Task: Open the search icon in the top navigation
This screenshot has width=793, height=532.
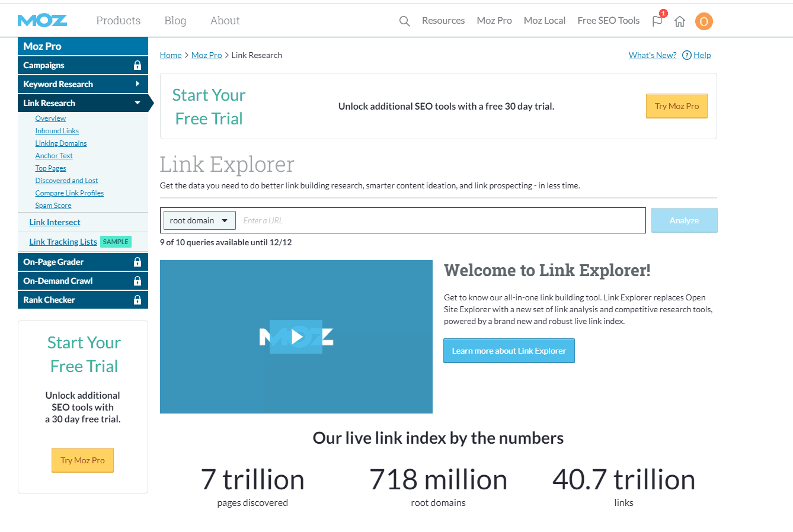Action: click(x=404, y=20)
